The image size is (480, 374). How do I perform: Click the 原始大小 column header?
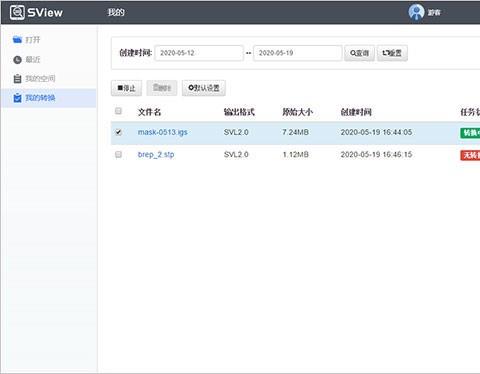(298, 112)
